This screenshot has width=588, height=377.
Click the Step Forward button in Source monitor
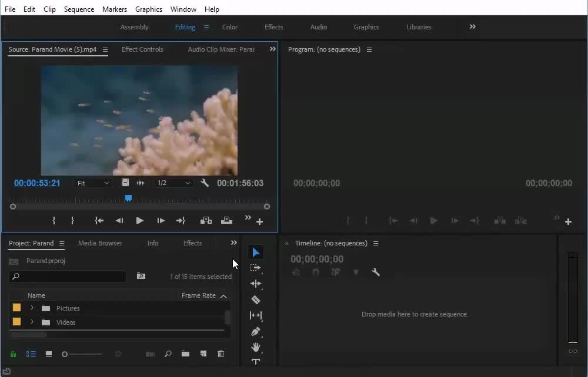click(x=160, y=220)
